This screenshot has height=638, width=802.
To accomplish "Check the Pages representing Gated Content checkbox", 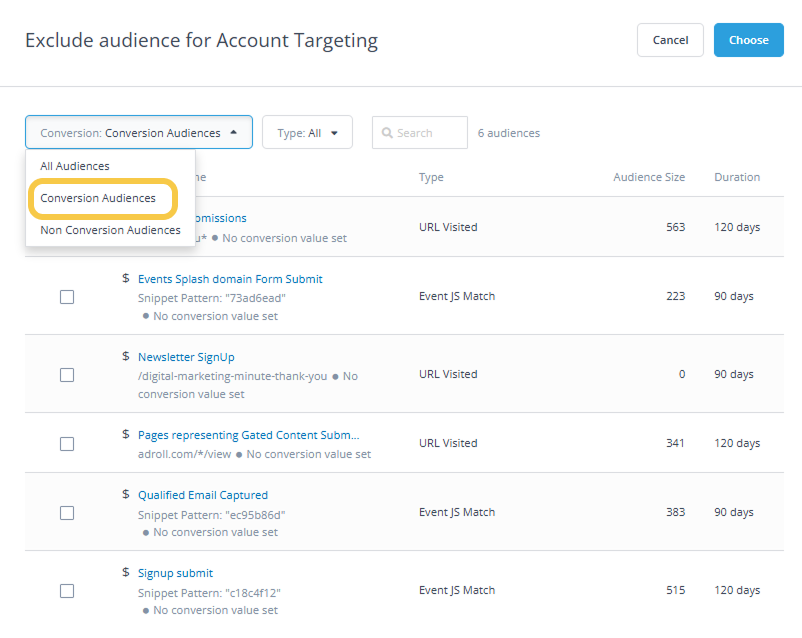I will (x=67, y=444).
